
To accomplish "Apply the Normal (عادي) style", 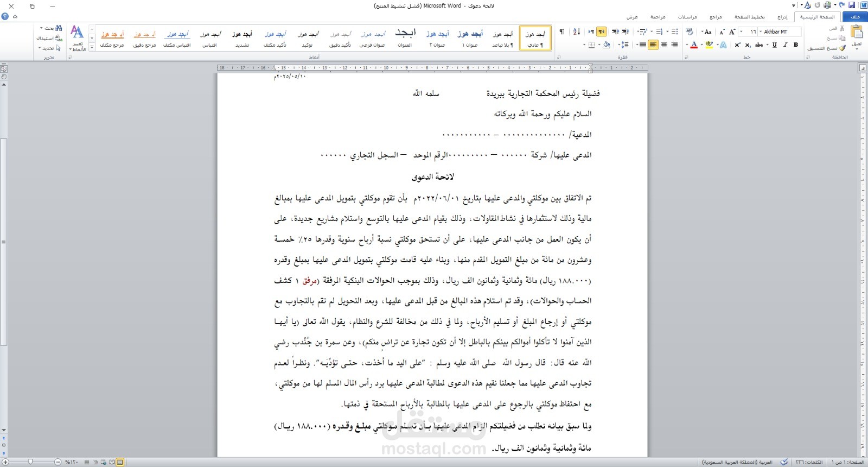I will [x=535, y=38].
